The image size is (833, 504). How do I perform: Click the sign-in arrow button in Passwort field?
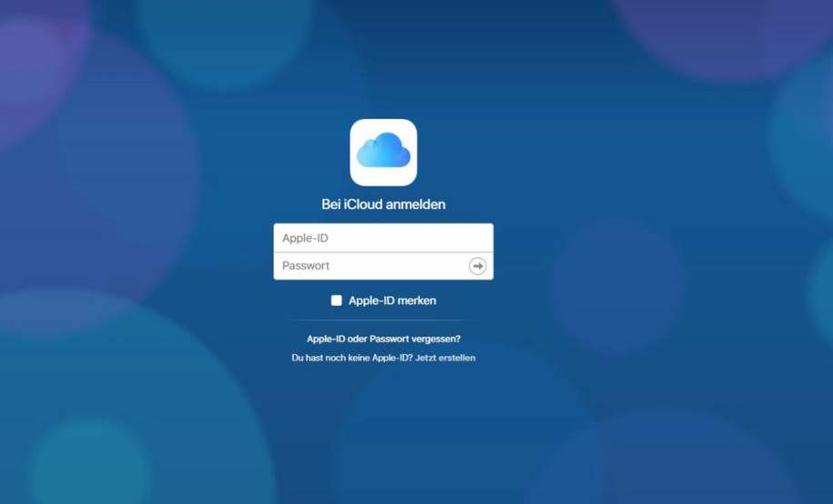tap(478, 266)
